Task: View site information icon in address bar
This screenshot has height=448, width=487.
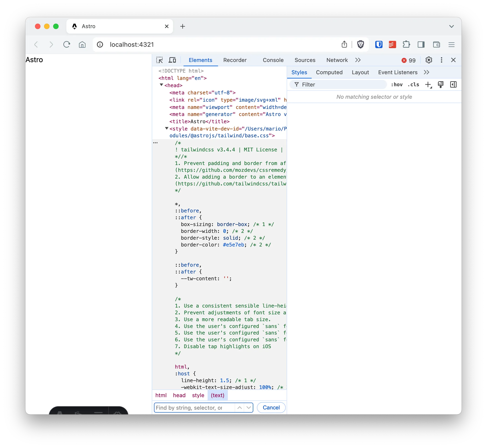Action: 100,45
